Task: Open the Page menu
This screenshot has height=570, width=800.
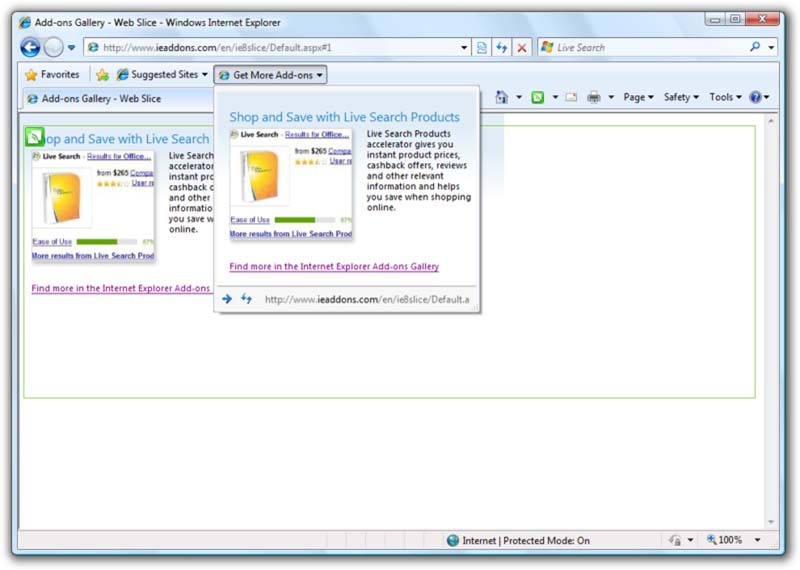Action: (x=638, y=97)
